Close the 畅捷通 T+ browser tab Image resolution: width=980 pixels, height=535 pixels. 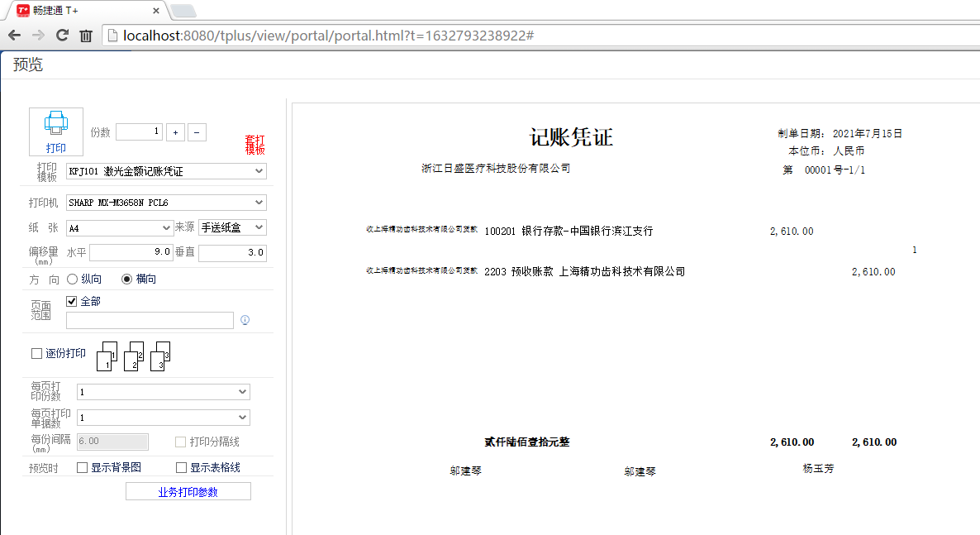[155, 11]
